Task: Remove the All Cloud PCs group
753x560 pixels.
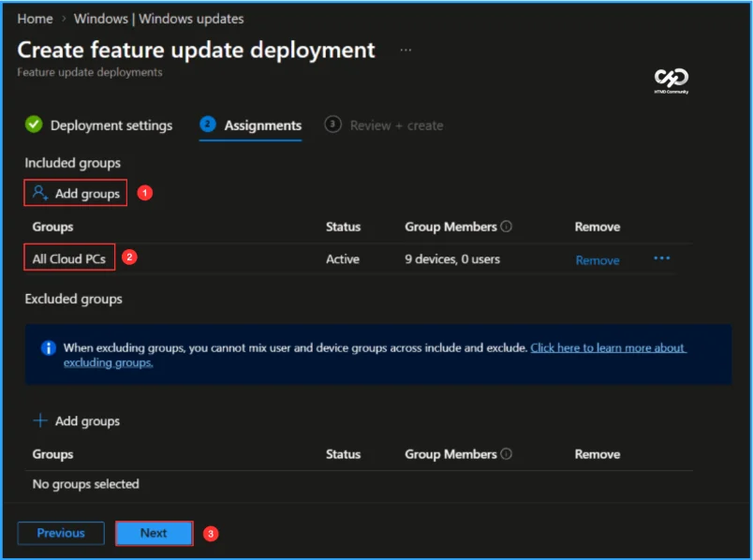Action: click(598, 260)
